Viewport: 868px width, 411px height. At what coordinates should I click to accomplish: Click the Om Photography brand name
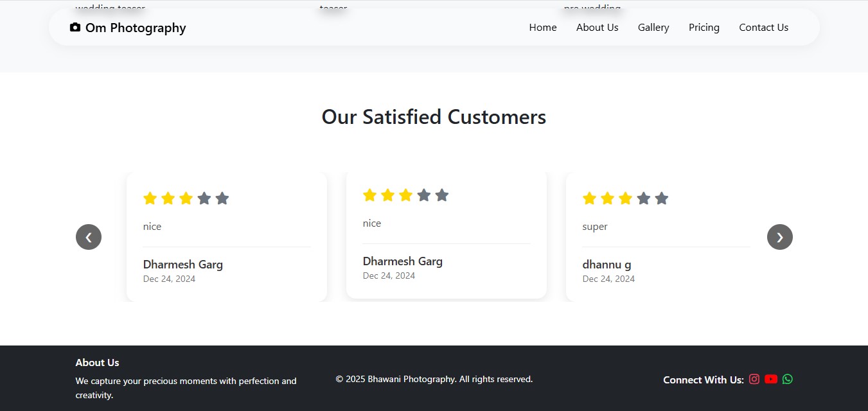(x=136, y=28)
